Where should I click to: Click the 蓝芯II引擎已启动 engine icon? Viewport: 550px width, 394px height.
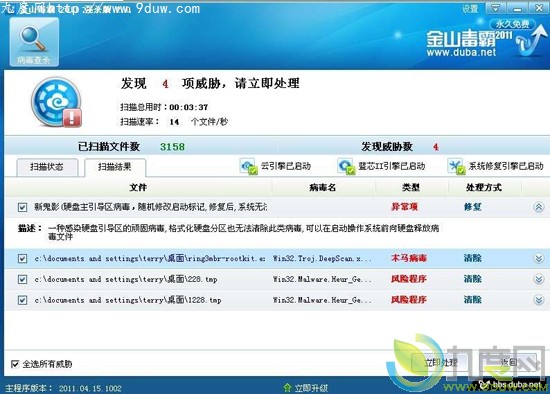pos(346,166)
